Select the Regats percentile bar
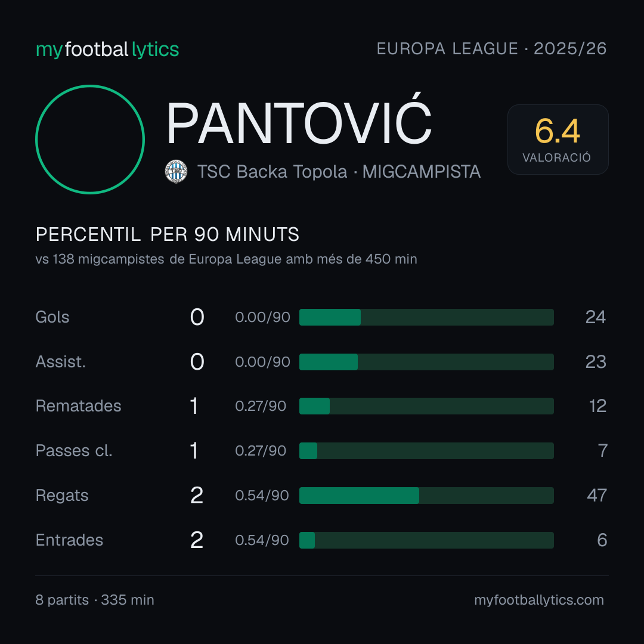Viewport: 644px width, 644px height. coord(426,496)
